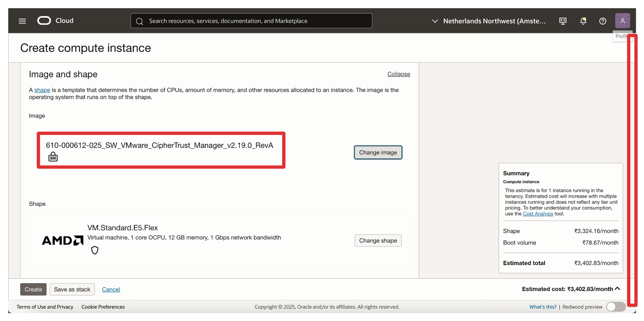Click the BM lock icon under image name
Image resolution: width=644 pixels, height=321 pixels.
pyautogui.click(x=53, y=157)
